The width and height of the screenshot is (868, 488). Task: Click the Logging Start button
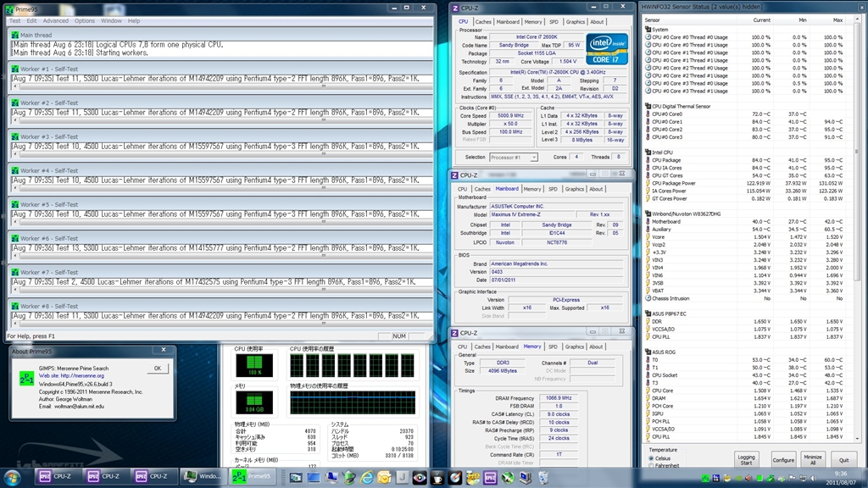[x=745, y=459]
